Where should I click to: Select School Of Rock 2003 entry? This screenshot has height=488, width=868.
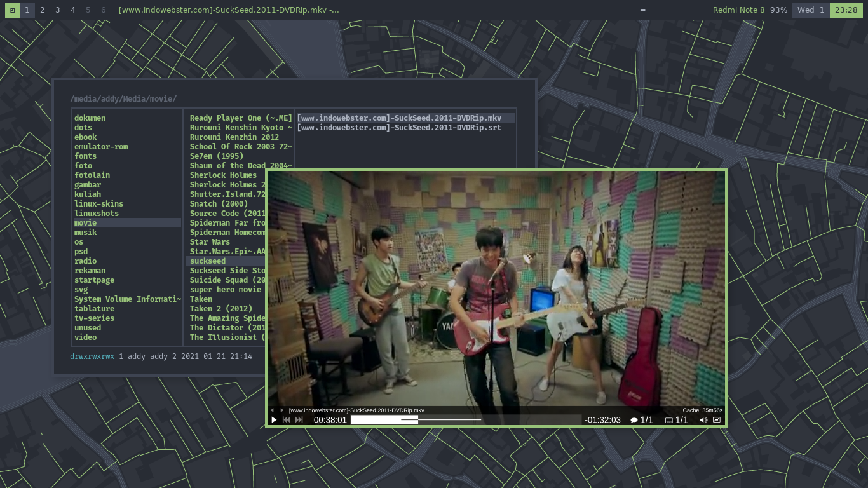click(241, 147)
